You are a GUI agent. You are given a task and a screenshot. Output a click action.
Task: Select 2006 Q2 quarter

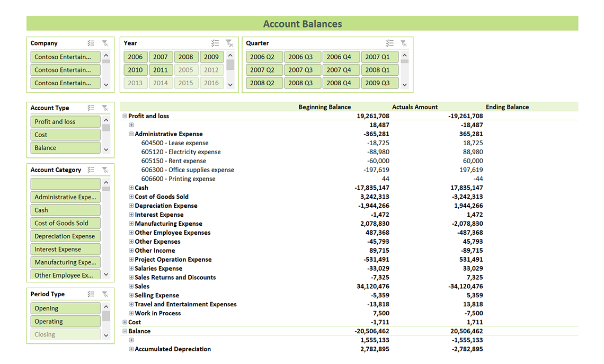pyautogui.click(x=264, y=57)
